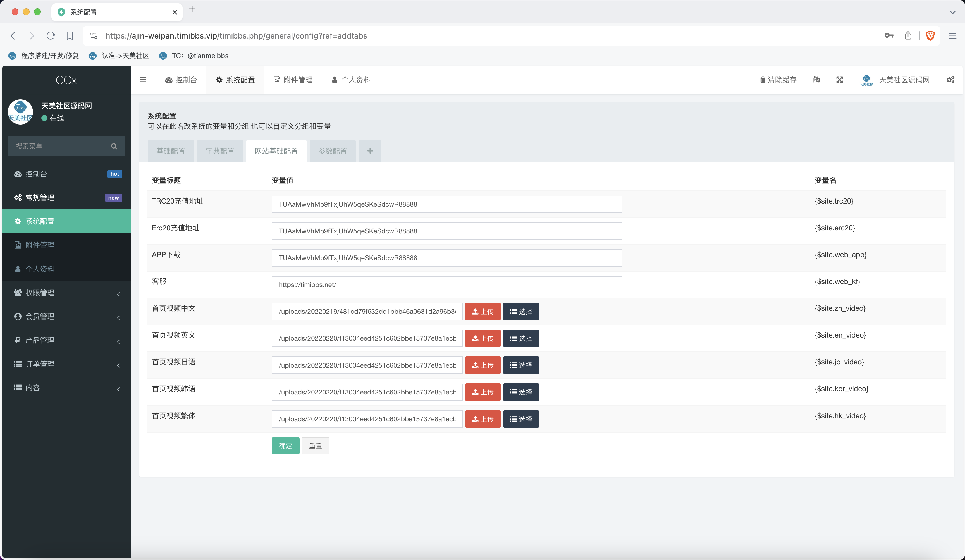965x560 pixels.
Task: Click the password key icon in the address bar
Action: click(x=889, y=36)
